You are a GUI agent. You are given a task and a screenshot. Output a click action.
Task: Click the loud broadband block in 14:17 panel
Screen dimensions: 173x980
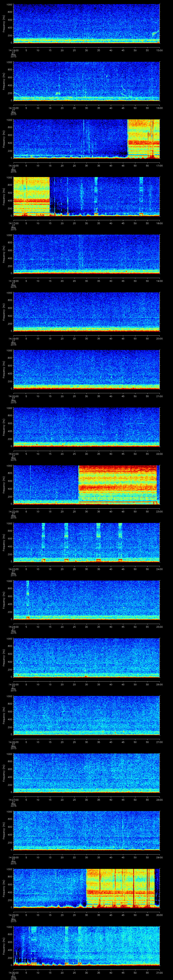point(31,196)
